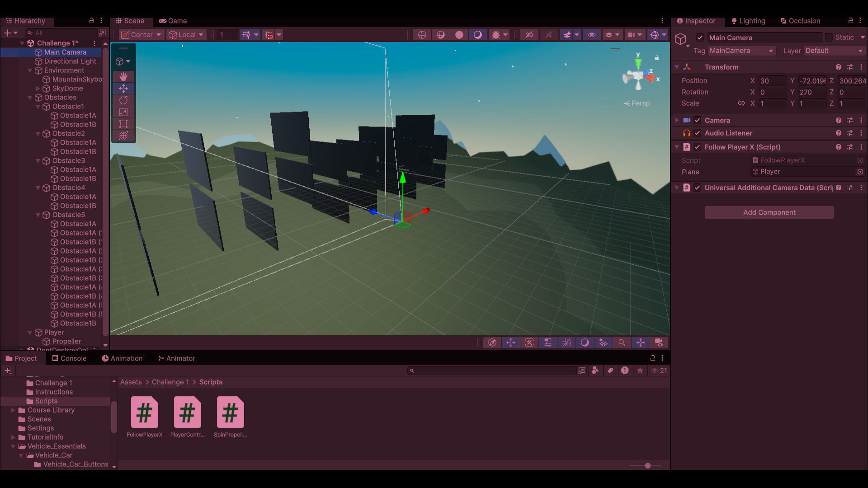Open the Tag dropdown showing MainCamera

click(741, 51)
